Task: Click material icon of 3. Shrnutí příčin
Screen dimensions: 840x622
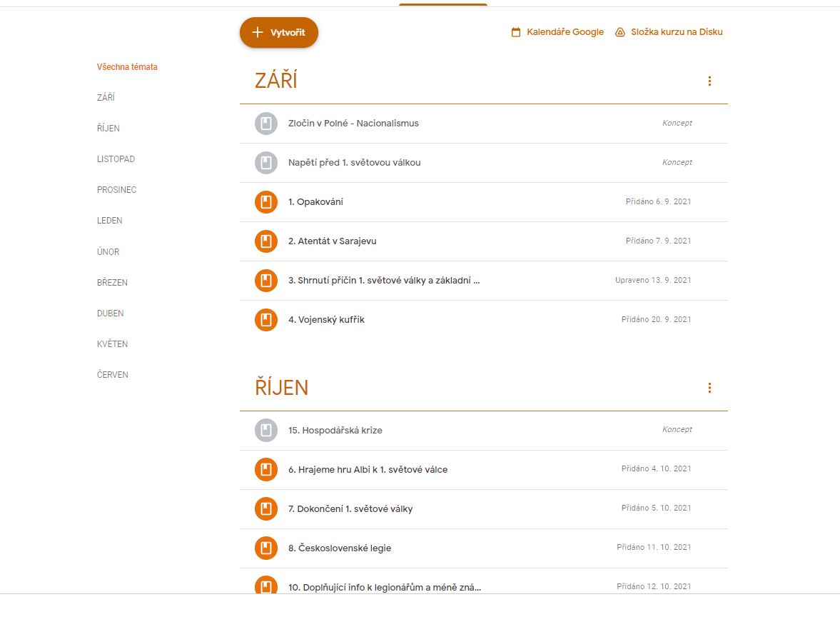Action: [265, 281]
